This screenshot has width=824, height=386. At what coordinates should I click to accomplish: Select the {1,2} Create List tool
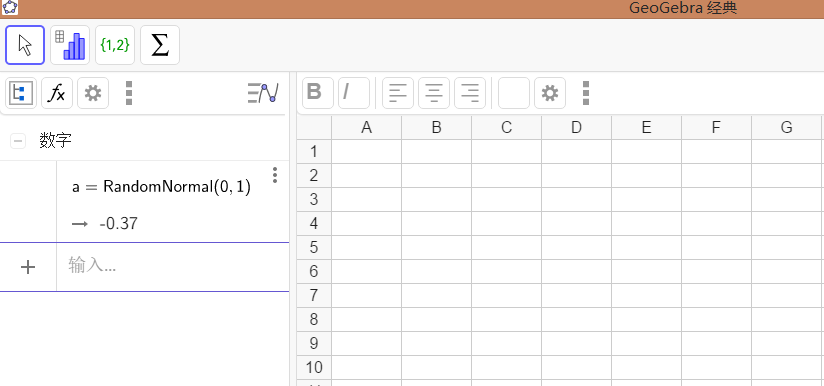(x=115, y=45)
